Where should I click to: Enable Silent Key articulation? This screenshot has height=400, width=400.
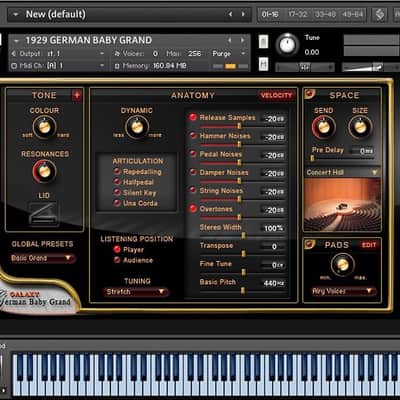click(117, 192)
